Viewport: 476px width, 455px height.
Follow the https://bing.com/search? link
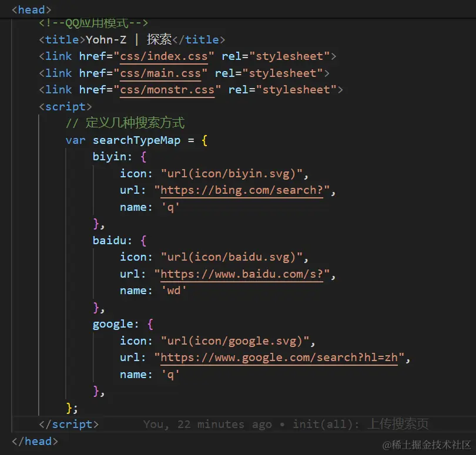click(242, 190)
